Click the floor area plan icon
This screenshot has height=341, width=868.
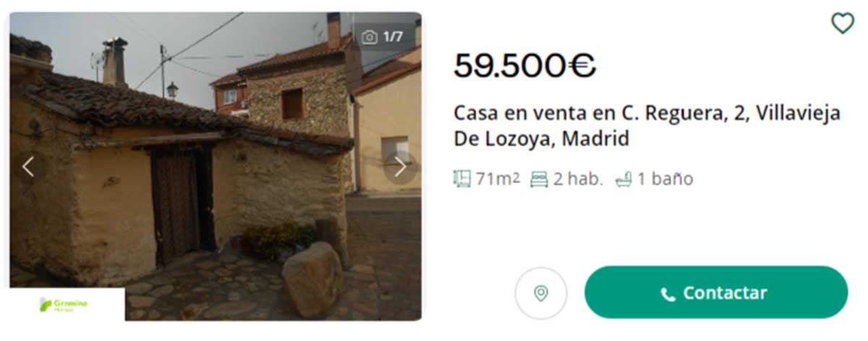coord(461,179)
